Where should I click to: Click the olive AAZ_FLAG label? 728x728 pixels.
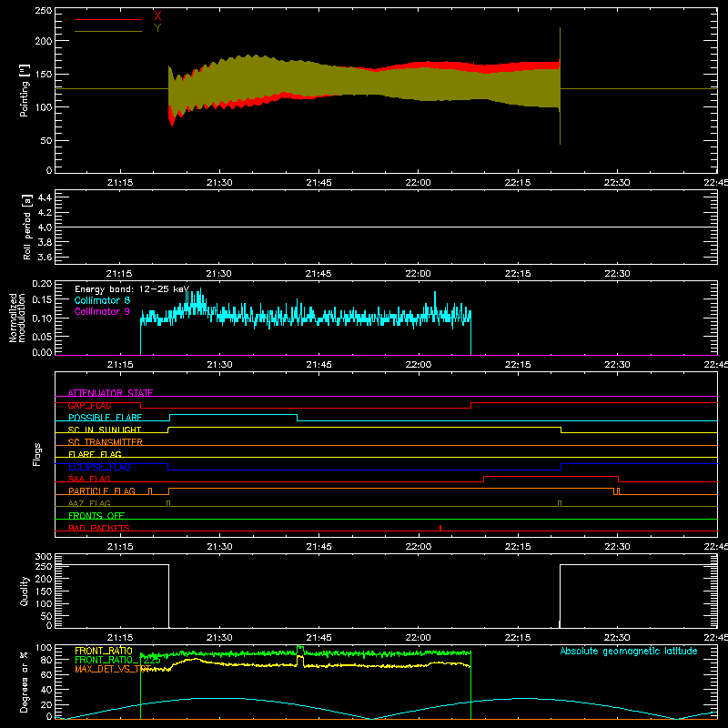tap(89, 503)
